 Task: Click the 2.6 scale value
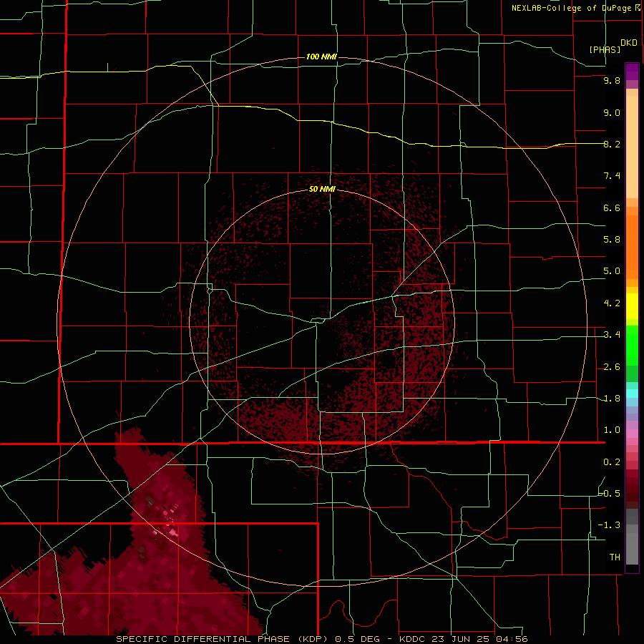pyautogui.click(x=612, y=367)
